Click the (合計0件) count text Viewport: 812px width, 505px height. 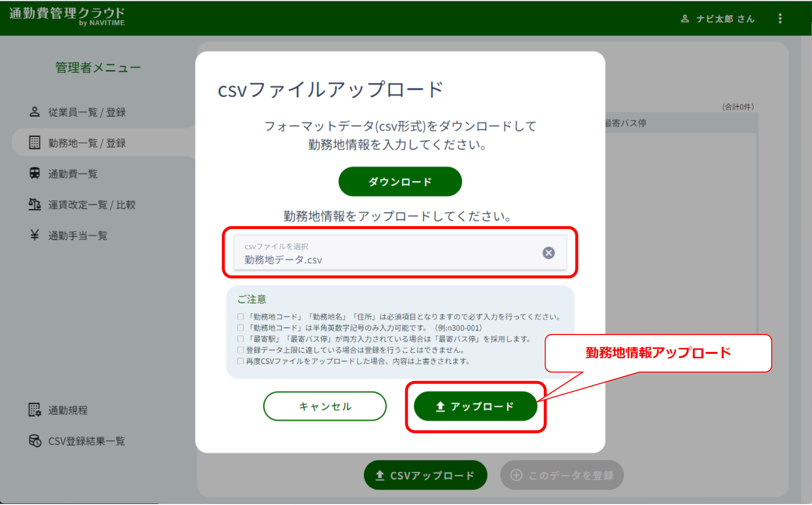pos(738,107)
